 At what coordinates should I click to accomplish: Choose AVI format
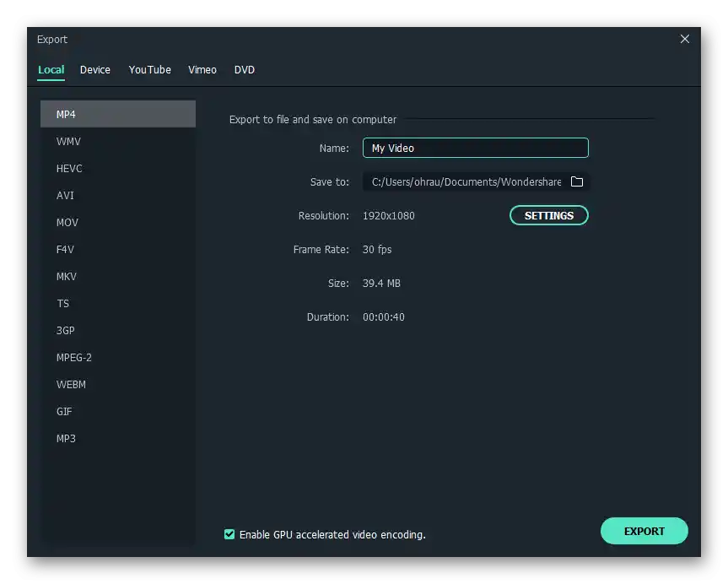click(x=118, y=195)
